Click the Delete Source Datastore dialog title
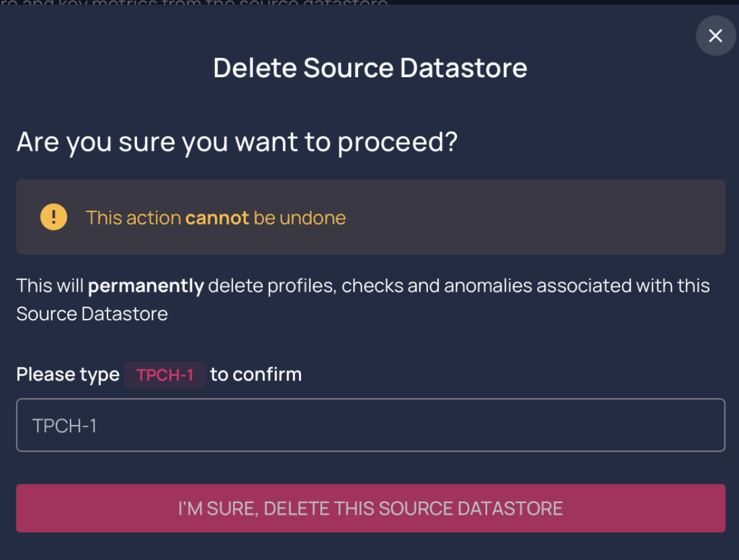Screen dimensions: 739x560 tap(370, 67)
